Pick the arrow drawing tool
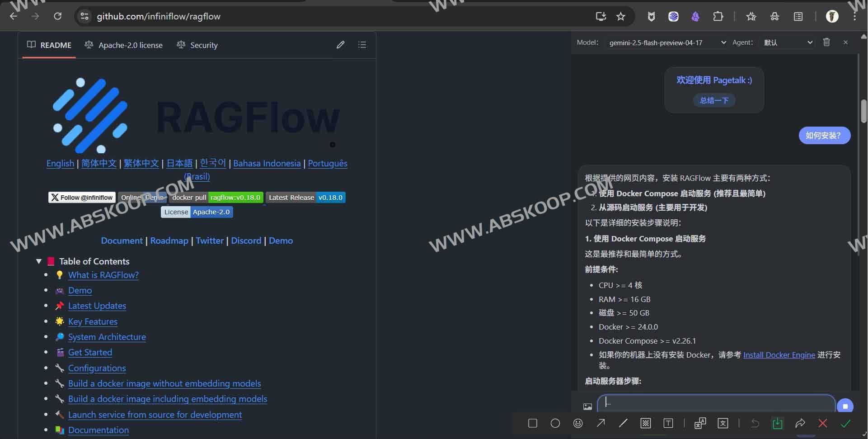The width and height of the screenshot is (868, 439). pyautogui.click(x=601, y=423)
